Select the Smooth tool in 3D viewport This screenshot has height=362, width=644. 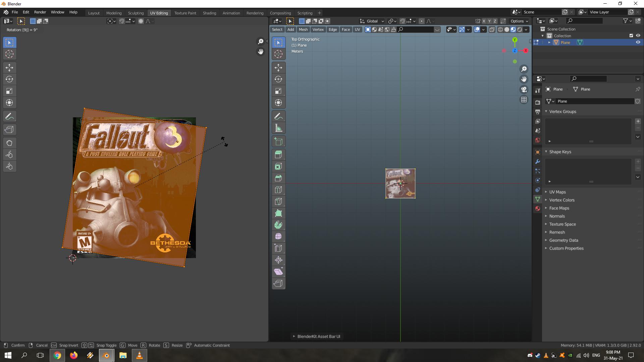[x=278, y=237]
